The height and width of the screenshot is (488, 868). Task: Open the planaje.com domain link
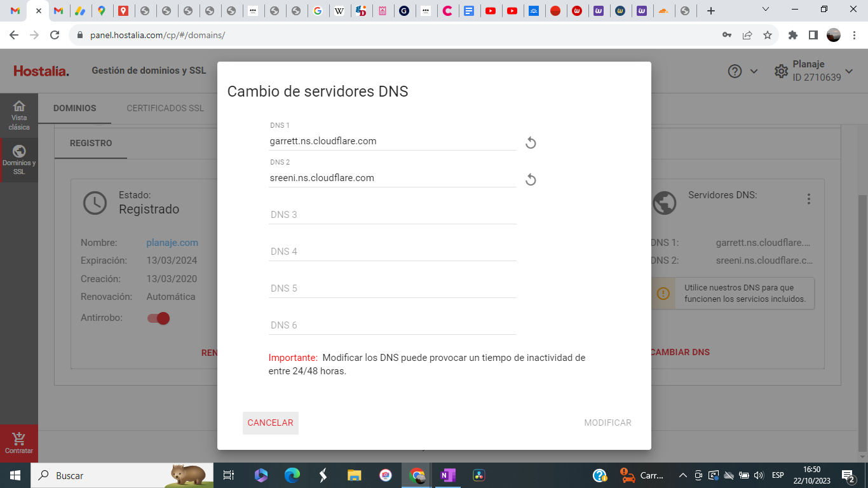coord(172,243)
